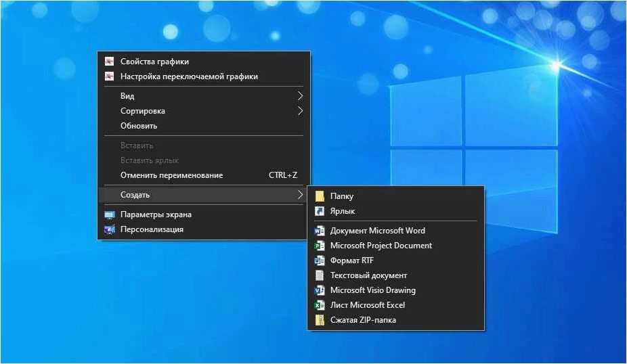Image resolution: width=627 pixels, height=364 pixels.
Task: Open Параметры экрана
Action: (204, 214)
